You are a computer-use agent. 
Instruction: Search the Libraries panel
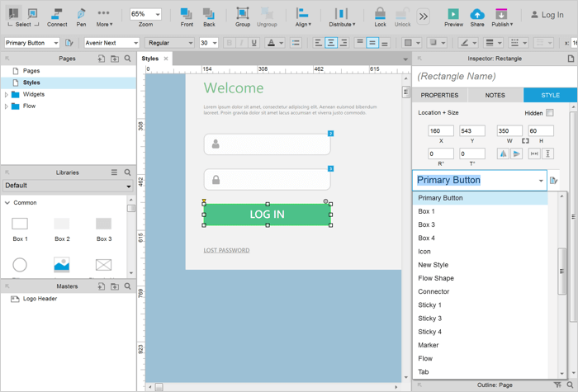click(127, 172)
